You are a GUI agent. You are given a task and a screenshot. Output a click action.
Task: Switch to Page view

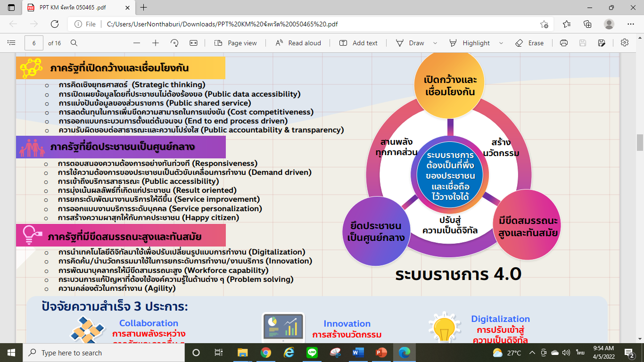(x=236, y=43)
